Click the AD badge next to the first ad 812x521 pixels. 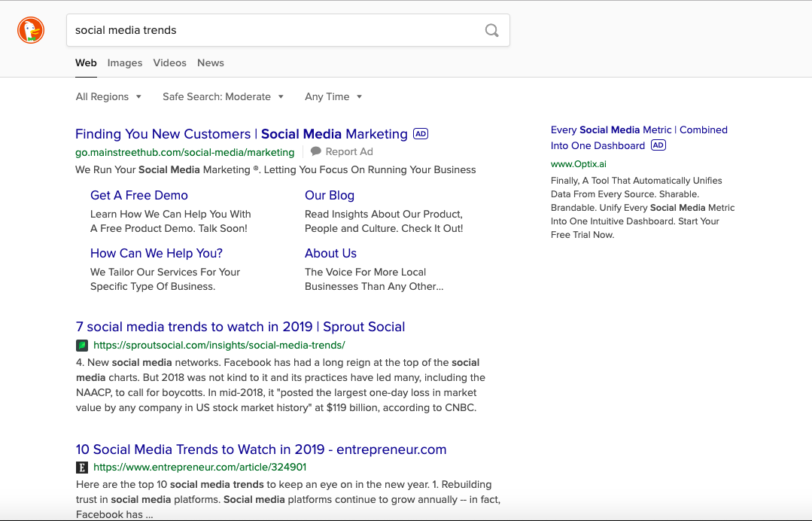click(x=421, y=133)
